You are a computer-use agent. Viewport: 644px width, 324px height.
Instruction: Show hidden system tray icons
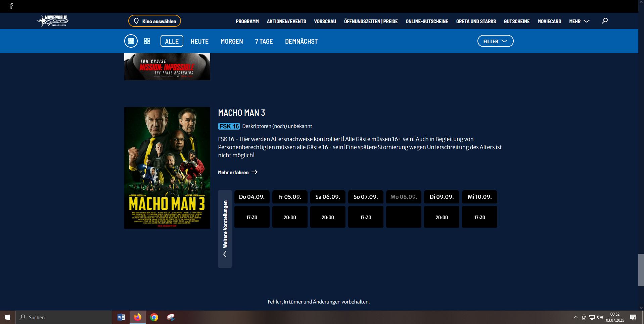point(576,317)
